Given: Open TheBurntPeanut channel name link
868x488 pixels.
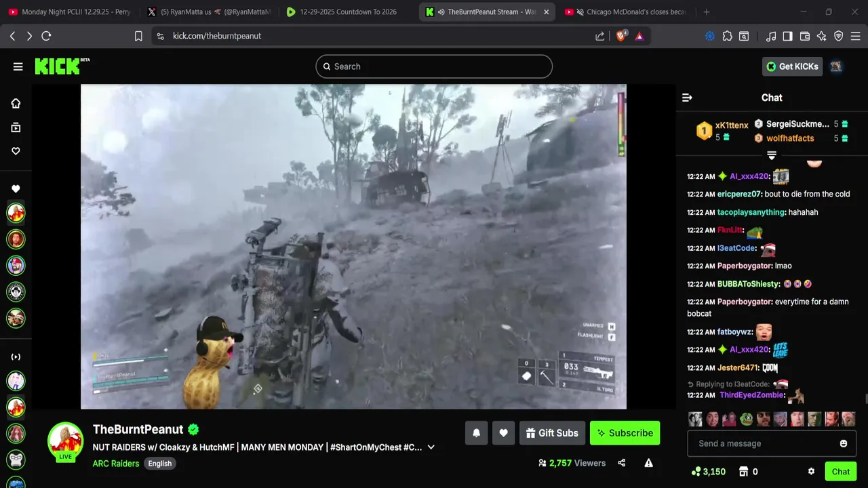Looking at the screenshot, I should (x=138, y=429).
